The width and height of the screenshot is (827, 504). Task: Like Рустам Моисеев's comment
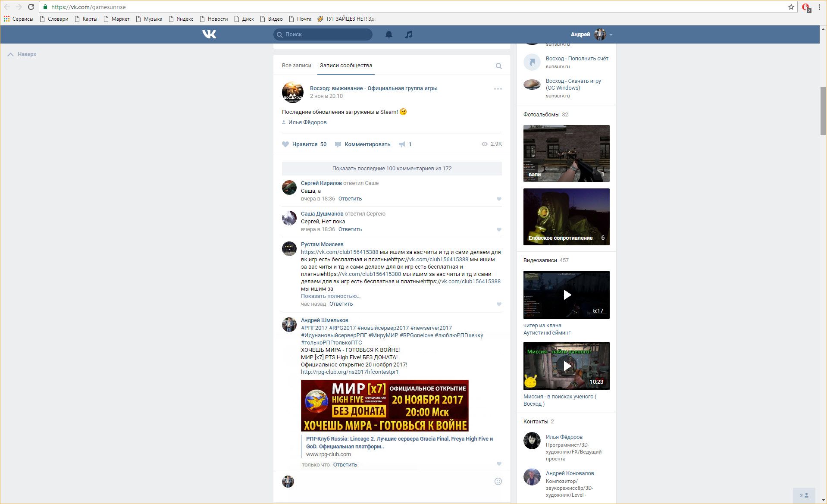(499, 304)
